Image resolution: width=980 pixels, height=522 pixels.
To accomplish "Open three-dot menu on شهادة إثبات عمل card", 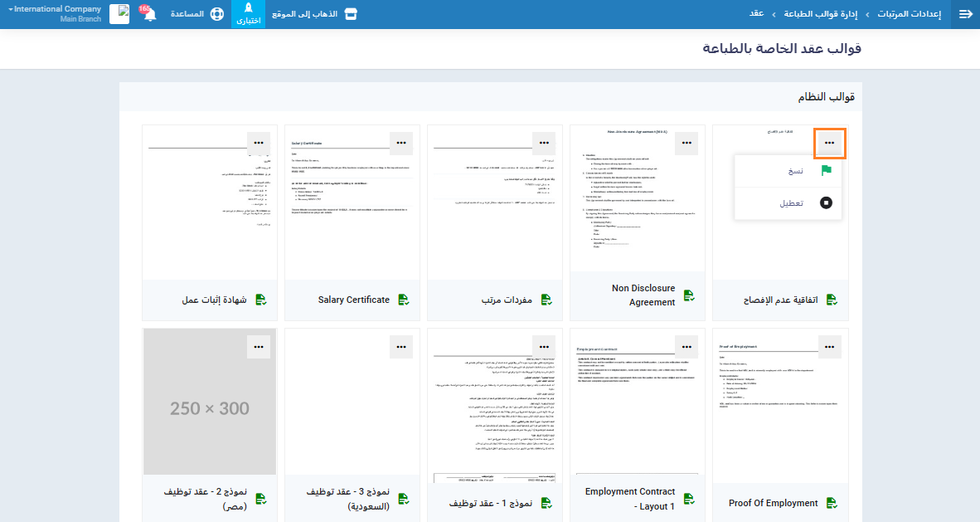I will [x=259, y=143].
